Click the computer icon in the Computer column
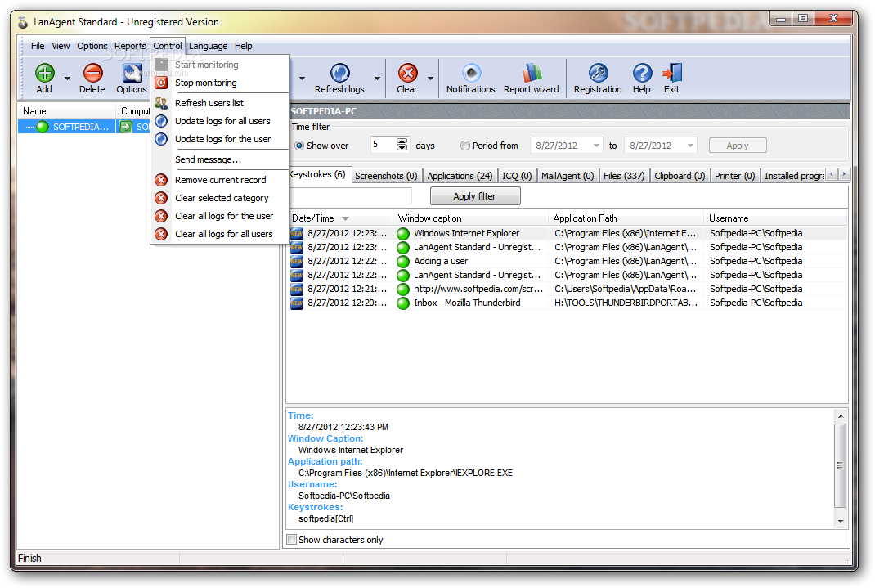 click(126, 127)
